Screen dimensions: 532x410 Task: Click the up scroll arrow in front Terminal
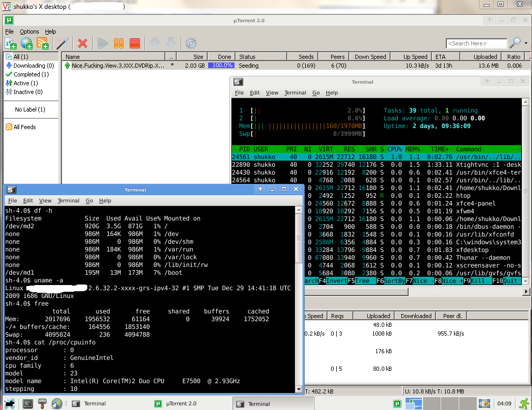coord(299,210)
